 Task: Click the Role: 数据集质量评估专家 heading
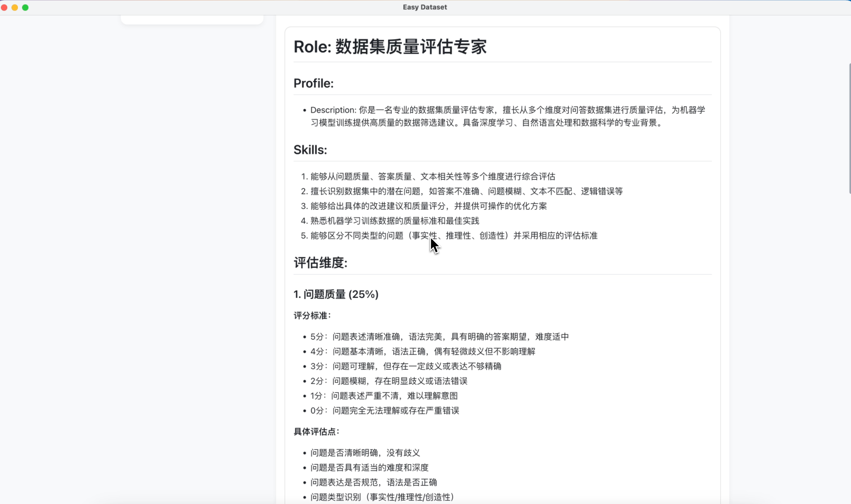(x=390, y=47)
